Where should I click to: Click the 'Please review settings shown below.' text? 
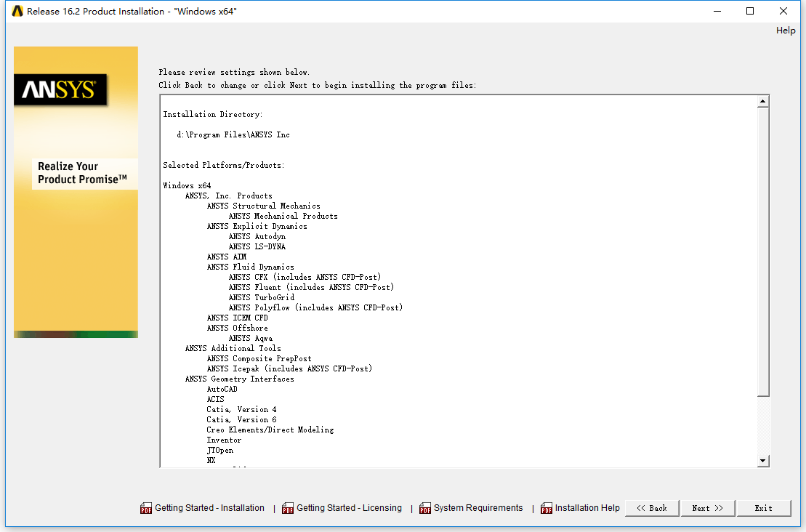(234, 73)
